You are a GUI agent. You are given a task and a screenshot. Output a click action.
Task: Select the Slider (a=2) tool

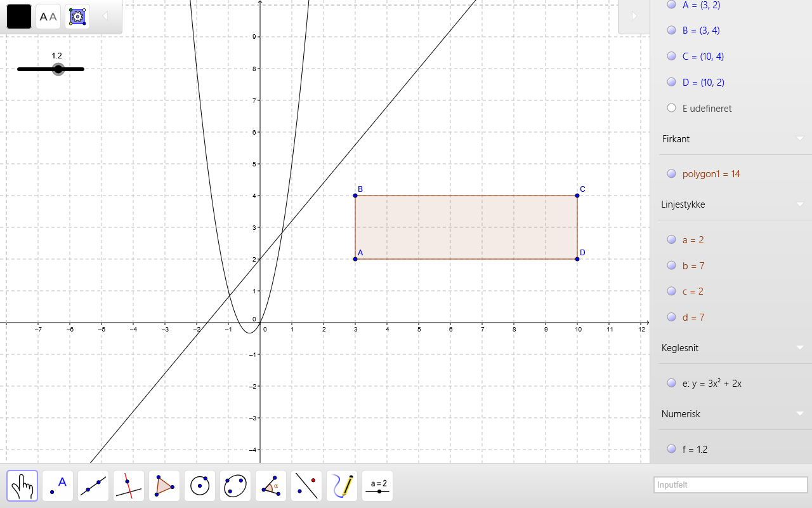point(377,486)
